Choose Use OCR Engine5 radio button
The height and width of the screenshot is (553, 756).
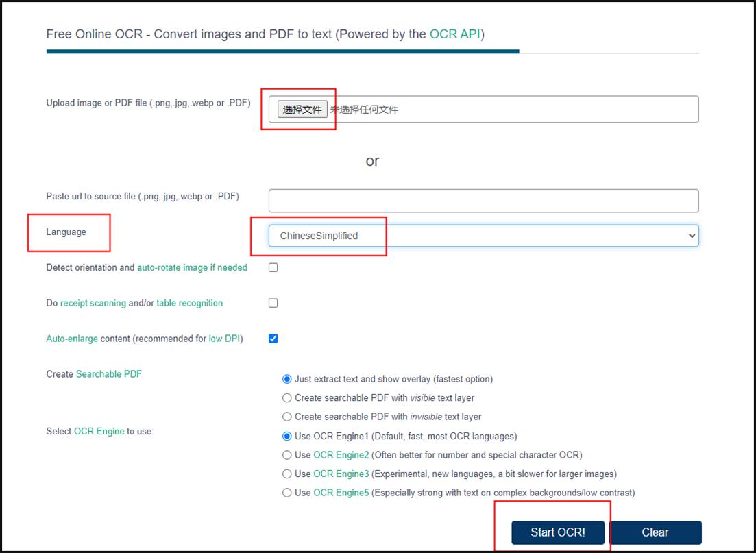(x=287, y=493)
